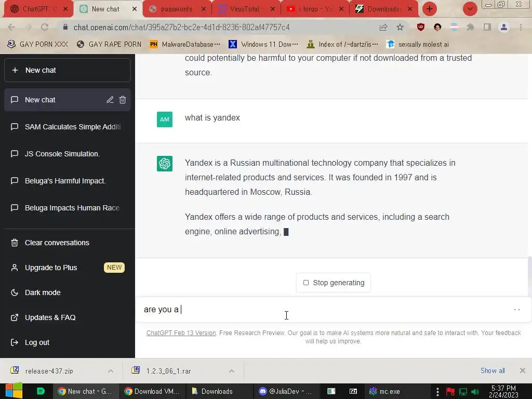Close the VirusTotal tab
532x399 pixels.
coord(273,9)
